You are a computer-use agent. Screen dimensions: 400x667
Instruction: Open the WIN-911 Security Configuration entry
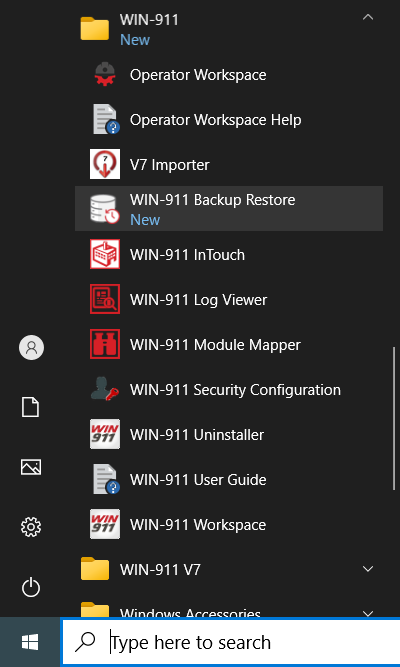click(x=229, y=389)
